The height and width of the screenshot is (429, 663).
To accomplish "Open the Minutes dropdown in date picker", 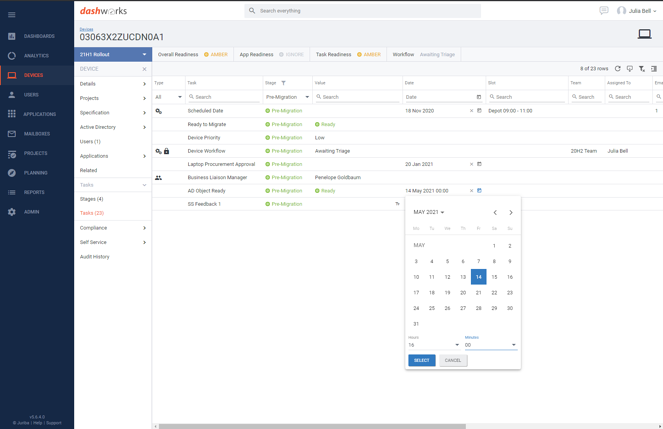I will pyautogui.click(x=490, y=345).
